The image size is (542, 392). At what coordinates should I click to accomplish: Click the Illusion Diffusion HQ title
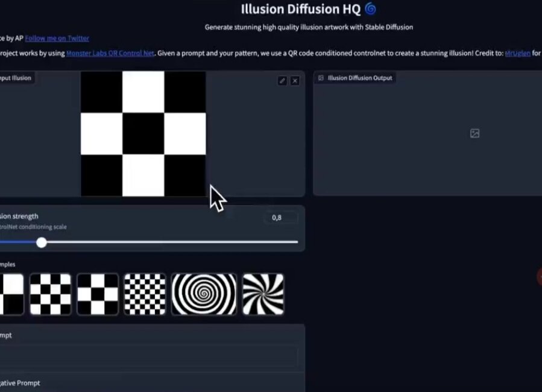pyautogui.click(x=301, y=9)
